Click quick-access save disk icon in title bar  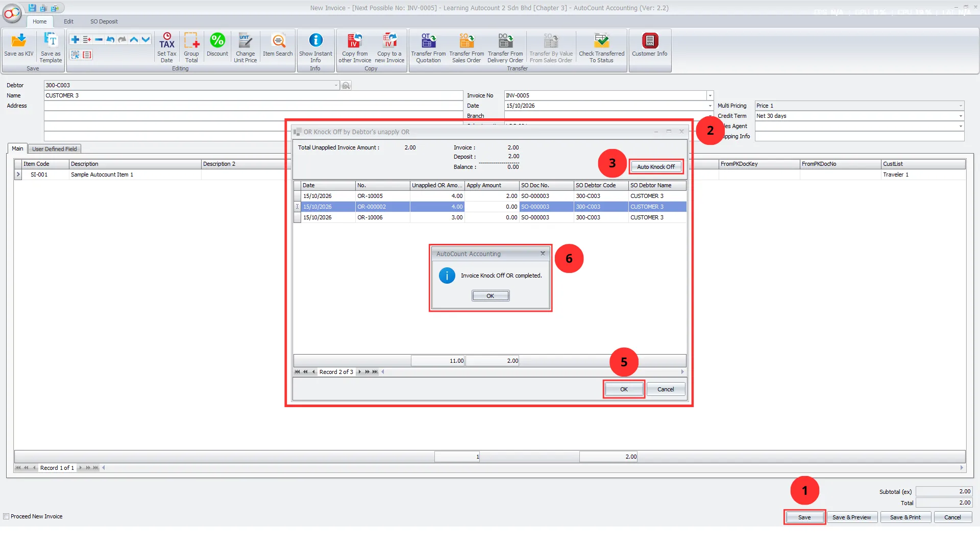[x=32, y=8]
